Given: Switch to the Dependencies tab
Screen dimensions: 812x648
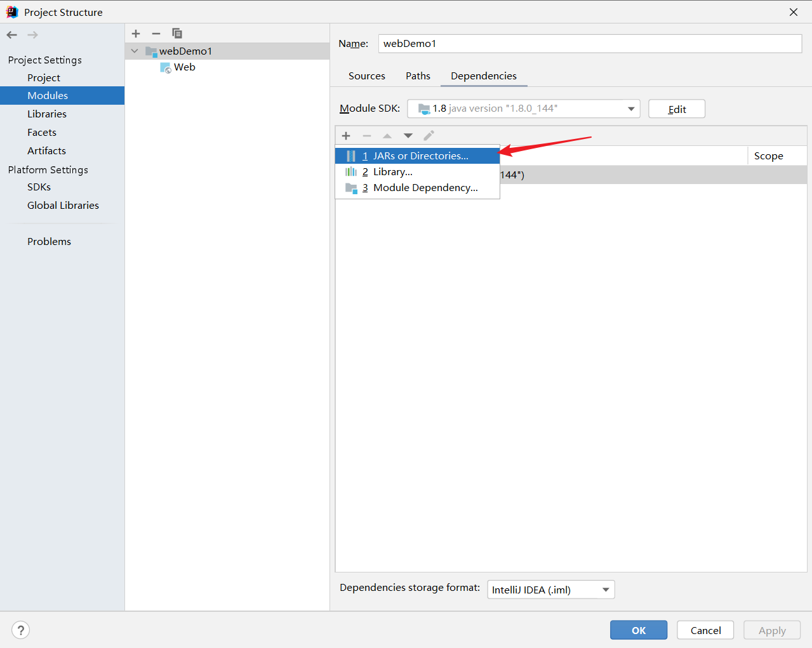Looking at the screenshot, I should pyautogui.click(x=484, y=76).
